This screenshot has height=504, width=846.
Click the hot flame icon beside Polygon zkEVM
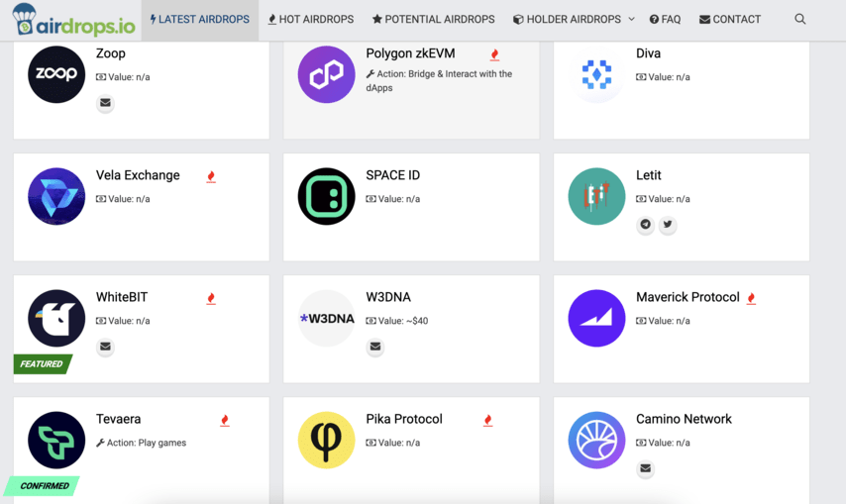tap(494, 54)
